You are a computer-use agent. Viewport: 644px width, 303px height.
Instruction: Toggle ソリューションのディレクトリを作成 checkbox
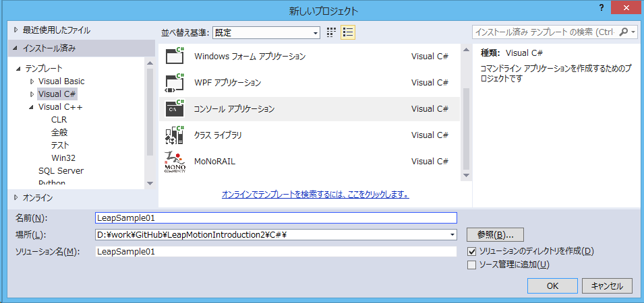tap(472, 251)
